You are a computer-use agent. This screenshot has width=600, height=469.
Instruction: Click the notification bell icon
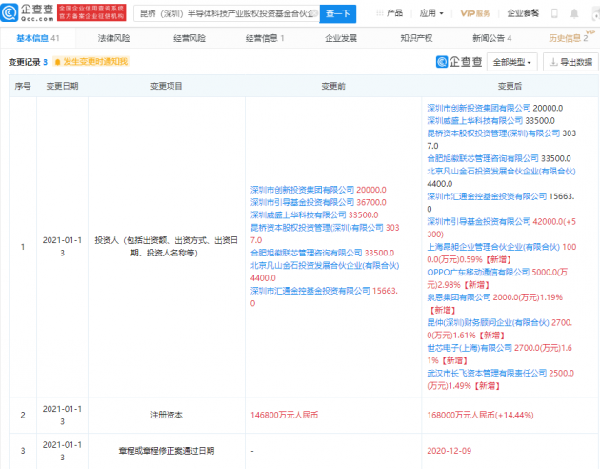(x=574, y=14)
